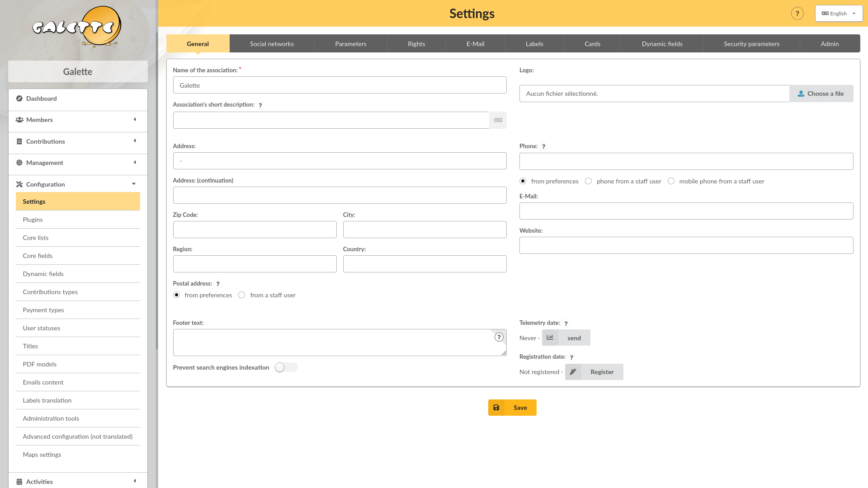Click the Footer text area
Image resolution: width=868 pixels, height=488 pixels.
click(x=340, y=343)
